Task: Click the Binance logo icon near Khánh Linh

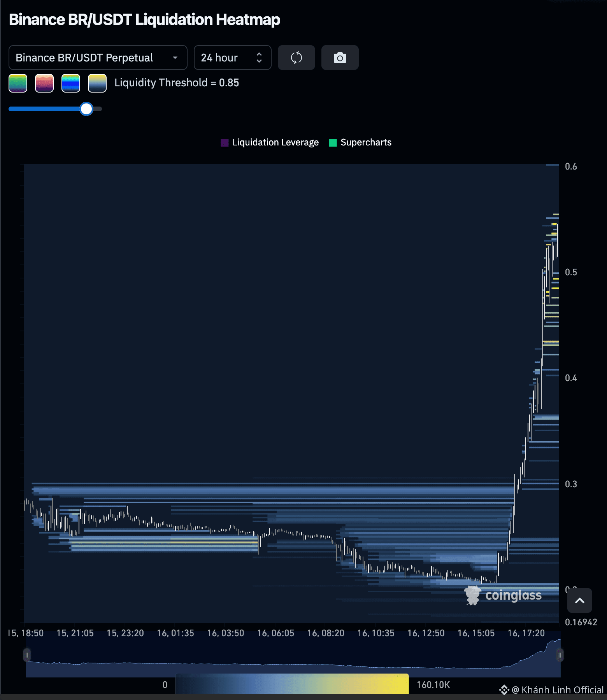Action: pos(504,690)
